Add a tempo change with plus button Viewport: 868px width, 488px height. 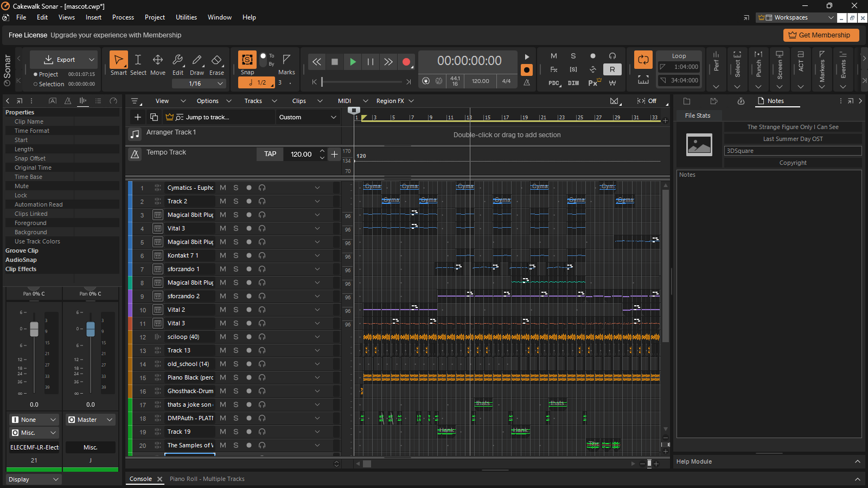(335, 154)
